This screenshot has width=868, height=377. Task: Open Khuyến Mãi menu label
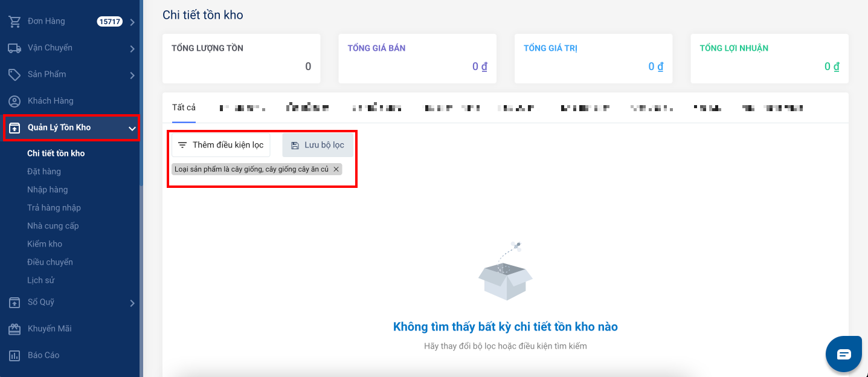coord(50,329)
